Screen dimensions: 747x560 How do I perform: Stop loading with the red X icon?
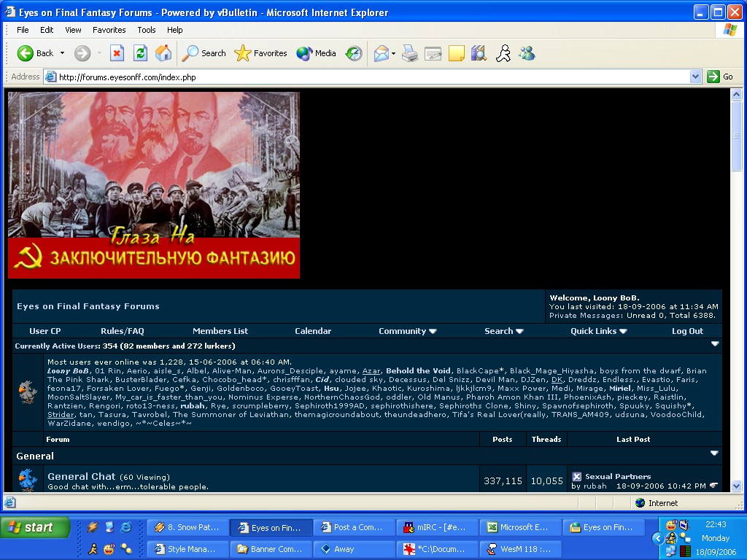tap(117, 53)
